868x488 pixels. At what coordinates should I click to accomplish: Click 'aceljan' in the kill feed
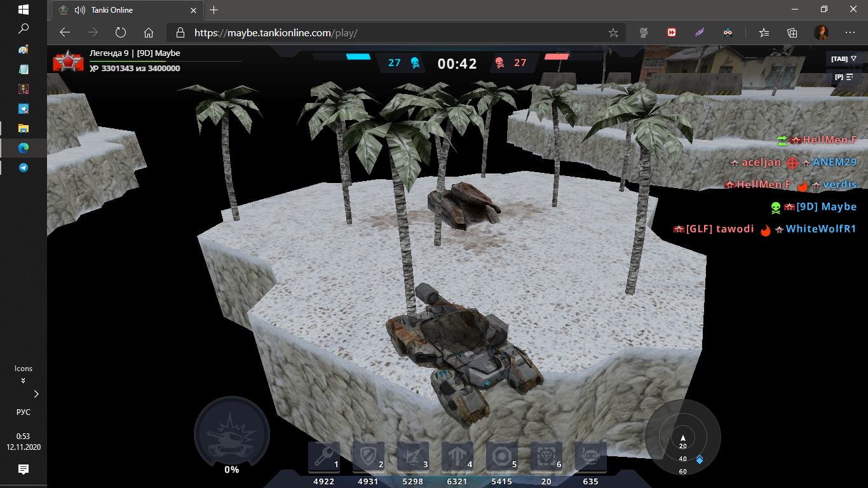(x=761, y=162)
